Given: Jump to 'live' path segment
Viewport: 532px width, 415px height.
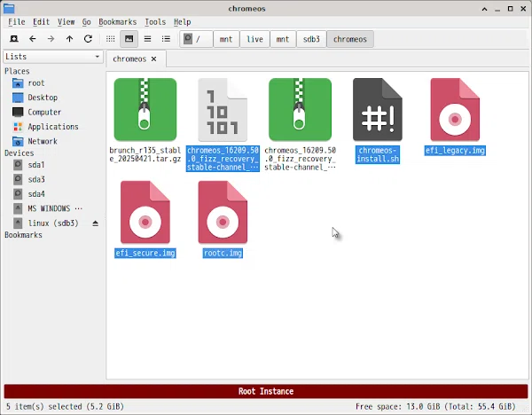Looking at the screenshot, I should click(x=254, y=39).
